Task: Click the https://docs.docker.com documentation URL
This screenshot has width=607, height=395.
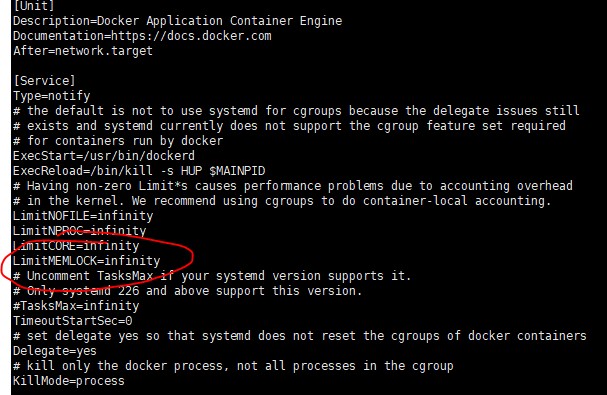Action: (x=191, y=36)
